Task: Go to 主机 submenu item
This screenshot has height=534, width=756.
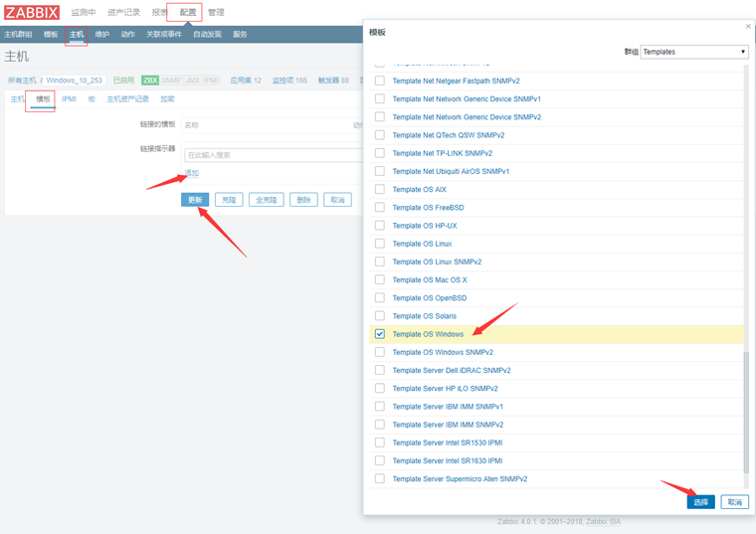Action: tap(77, 34)
